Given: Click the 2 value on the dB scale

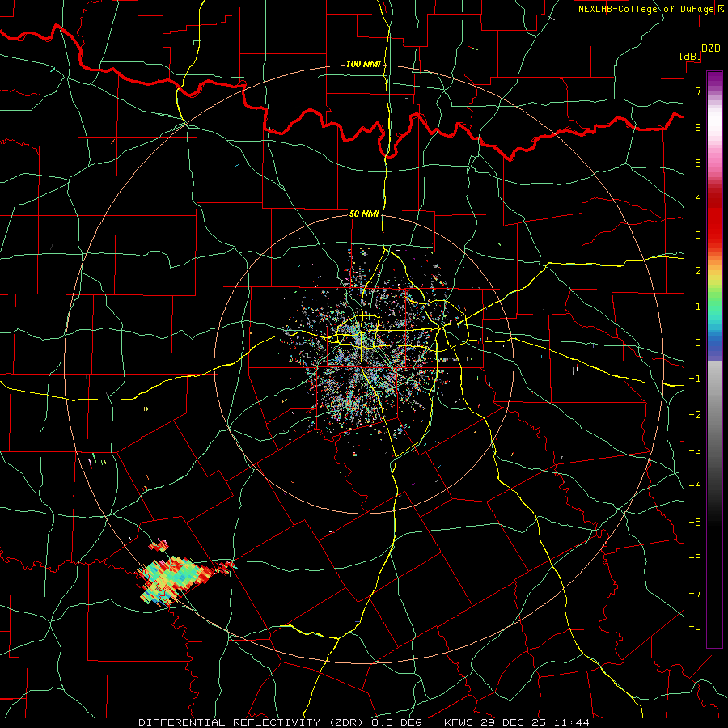Looking at the screenshot, I should (x=698, y=271).
